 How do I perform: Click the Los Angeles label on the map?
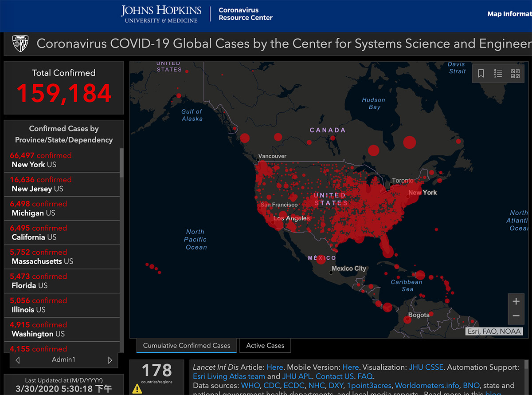point(292,218)
